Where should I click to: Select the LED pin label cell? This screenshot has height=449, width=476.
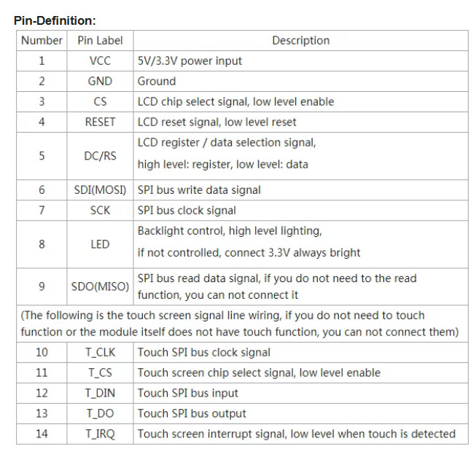click(x=100, y=244)
